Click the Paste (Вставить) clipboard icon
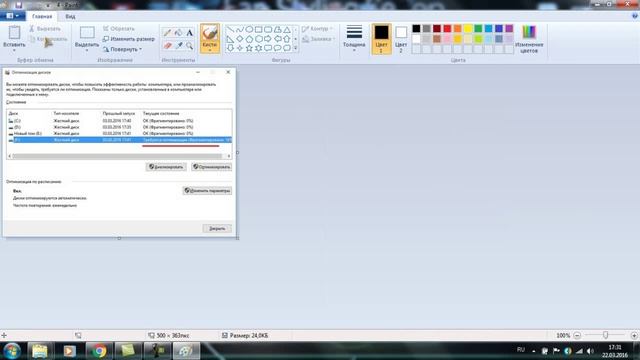 click(14, 33)
